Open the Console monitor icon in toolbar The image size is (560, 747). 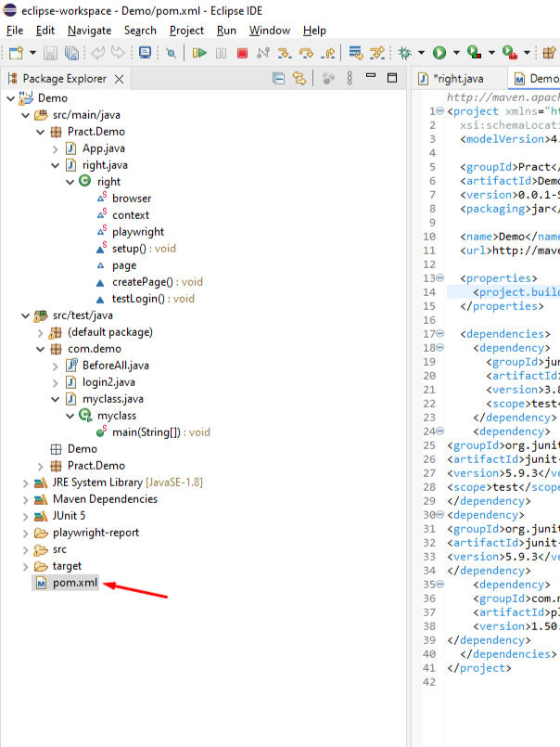point(145,52)
